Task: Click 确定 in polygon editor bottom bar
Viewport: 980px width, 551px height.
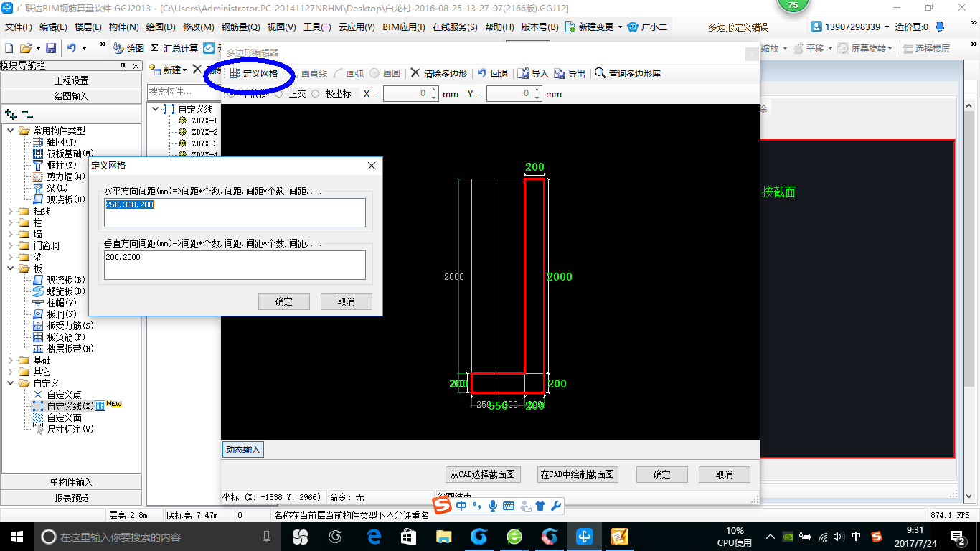Action: [661, 474]
